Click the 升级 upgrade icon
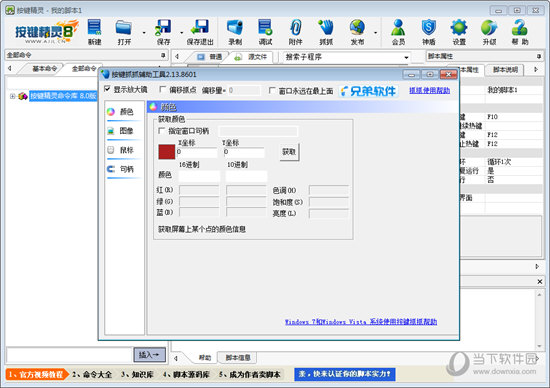Screen dimensions: 550x388 [489, 32]
